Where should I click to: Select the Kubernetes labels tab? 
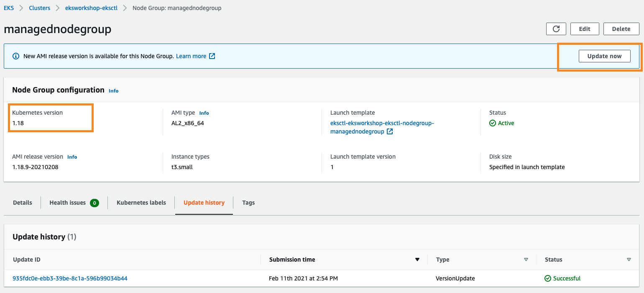141,203
